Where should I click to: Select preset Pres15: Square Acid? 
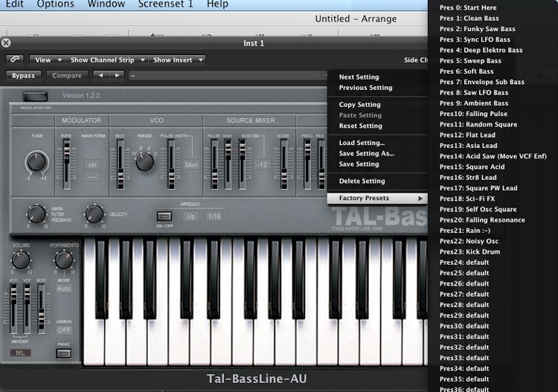pos(472,167)
